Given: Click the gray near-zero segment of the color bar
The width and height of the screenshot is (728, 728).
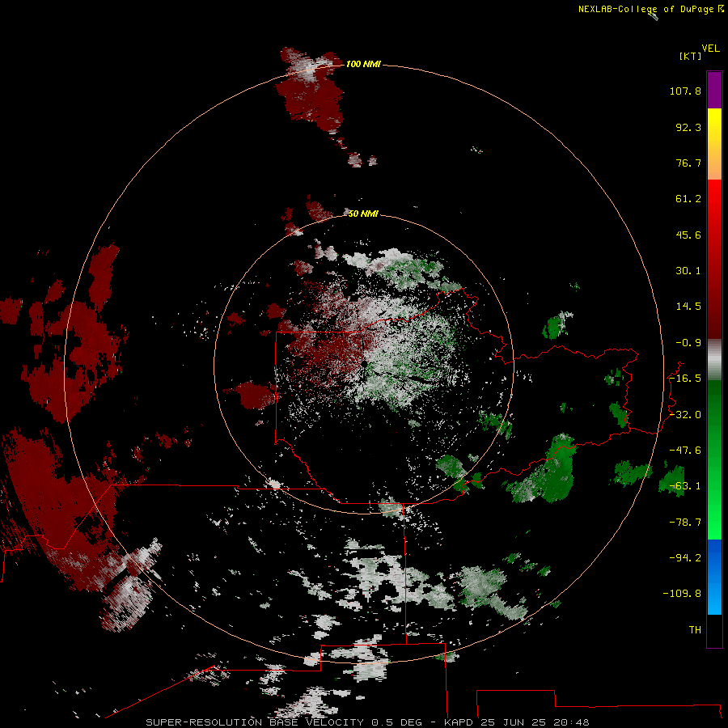Looking at the screenshot, I should [714, 358].
